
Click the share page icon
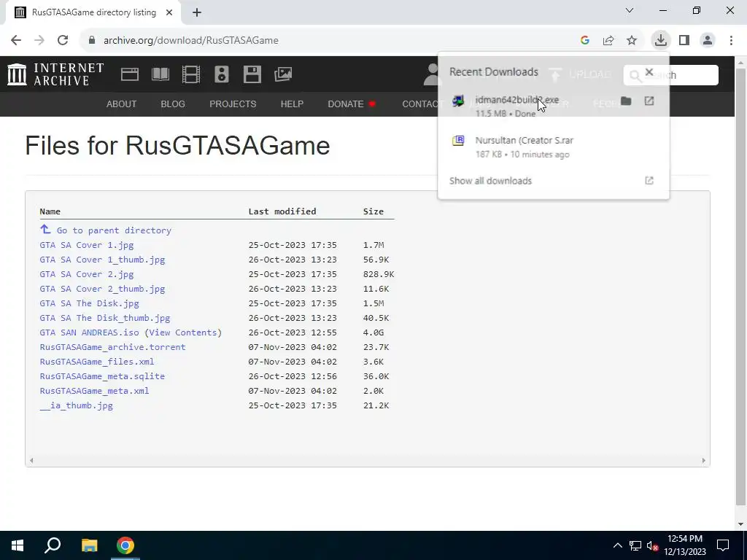coord(608,40)
